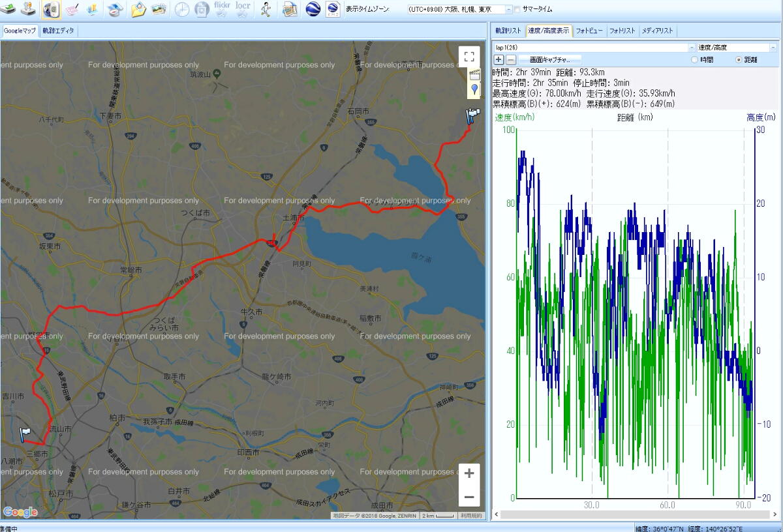
Task: Click the locr upload icon
Action: tap(243, 9)
